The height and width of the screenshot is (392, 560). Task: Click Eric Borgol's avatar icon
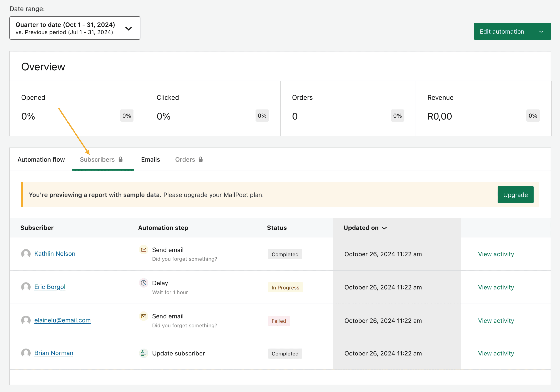[26, 287]
